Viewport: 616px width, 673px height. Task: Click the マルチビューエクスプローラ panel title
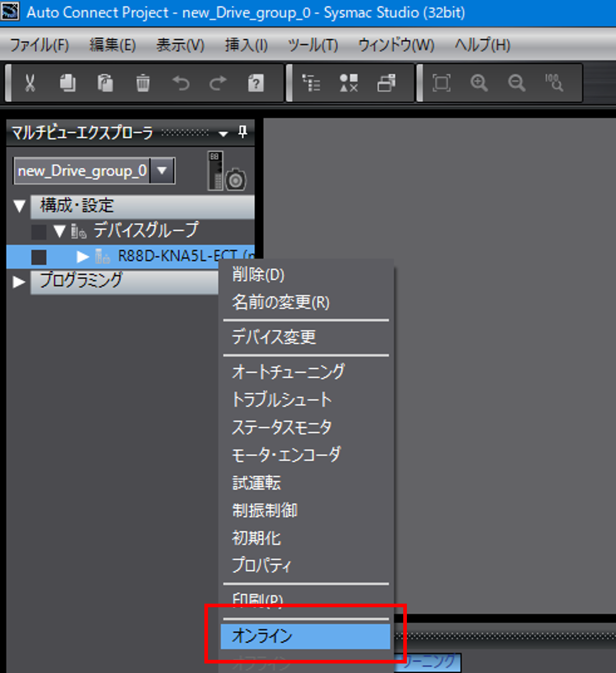coord(82,132)
